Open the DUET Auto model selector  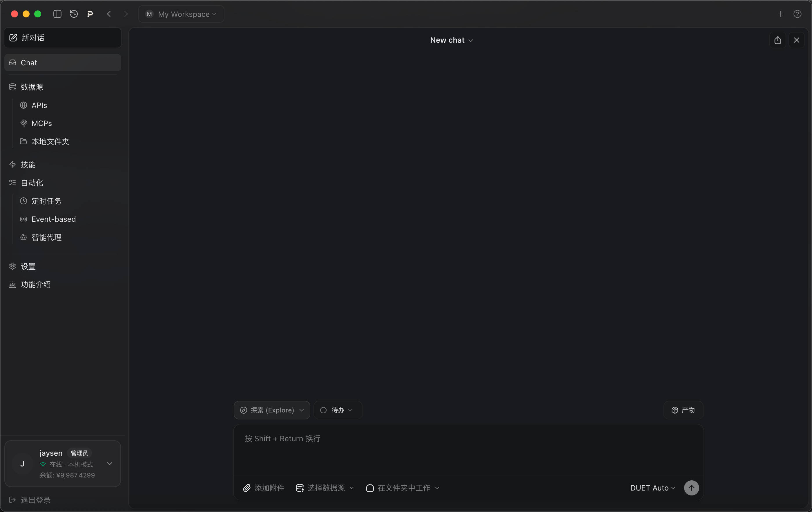(x=652, y=488)
